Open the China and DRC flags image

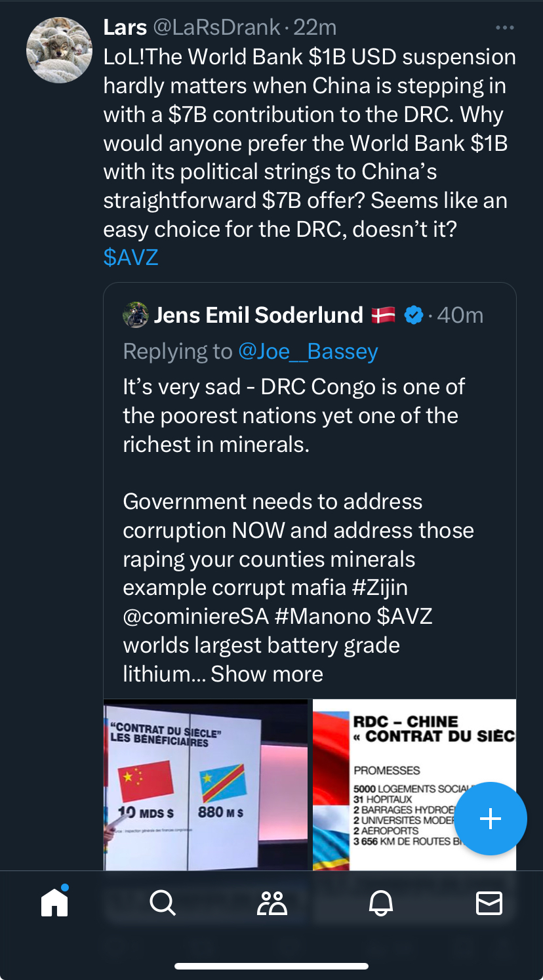click(205, 784)
